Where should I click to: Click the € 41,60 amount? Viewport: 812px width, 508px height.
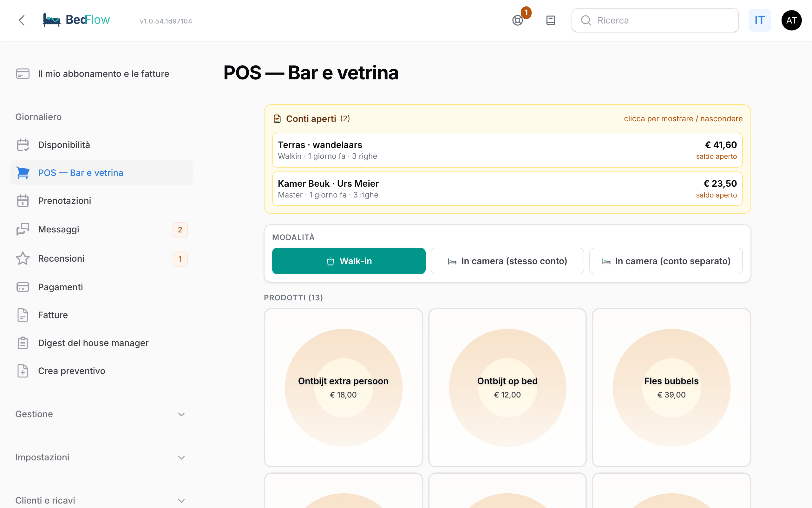click(721, 145)
